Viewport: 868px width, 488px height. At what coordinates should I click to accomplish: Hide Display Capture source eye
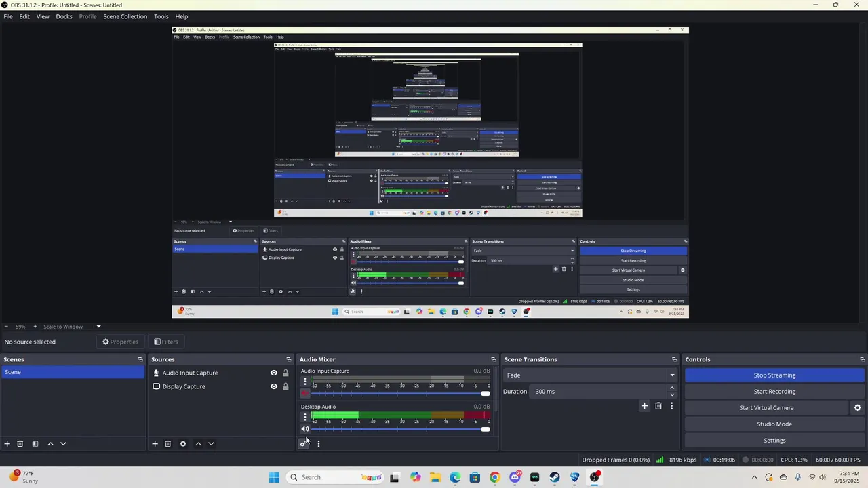click(x=274, y=386)
